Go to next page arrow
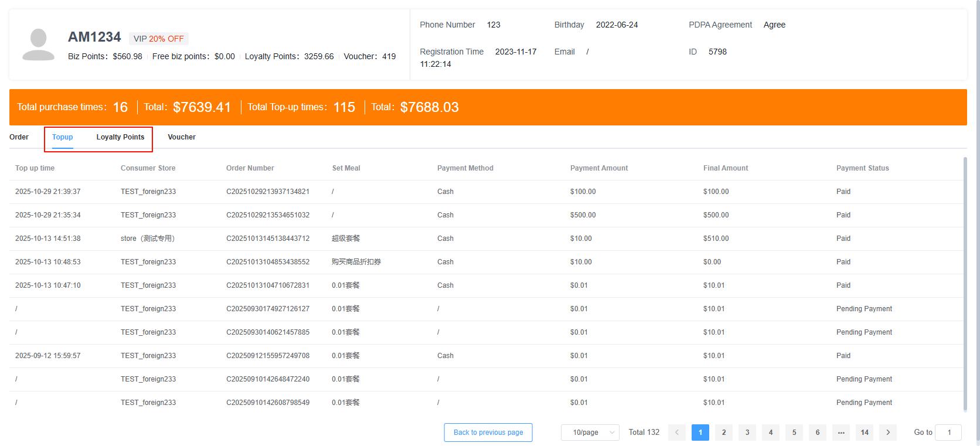This screenshot has width=980, height=446. point(888,433)
